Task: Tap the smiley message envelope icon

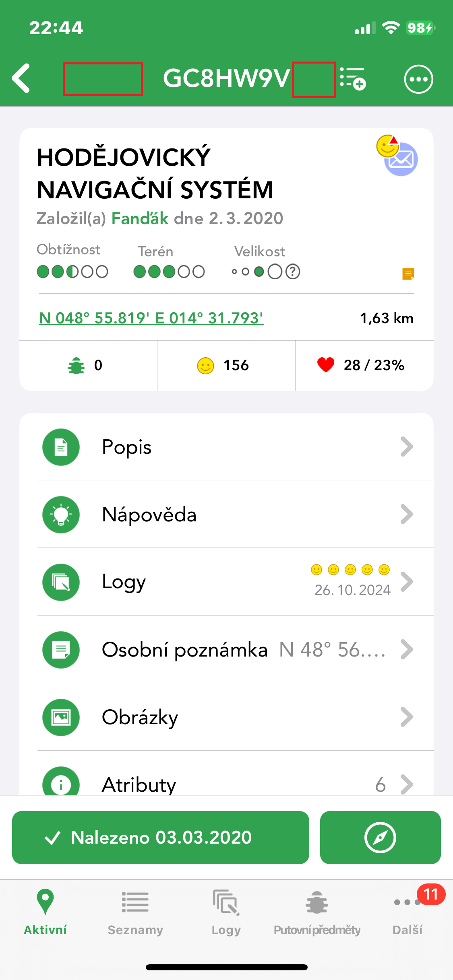Action: pyautogui.click(x=397, y=155)
